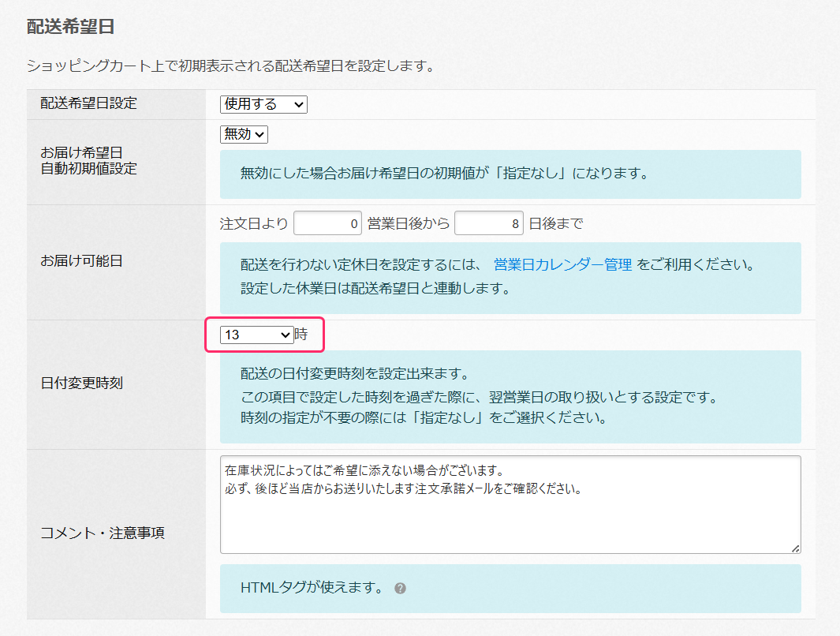Screen dimensions: 840x636
Task: Click the 配送希望日設定 row label
Action: pos(89,103)
